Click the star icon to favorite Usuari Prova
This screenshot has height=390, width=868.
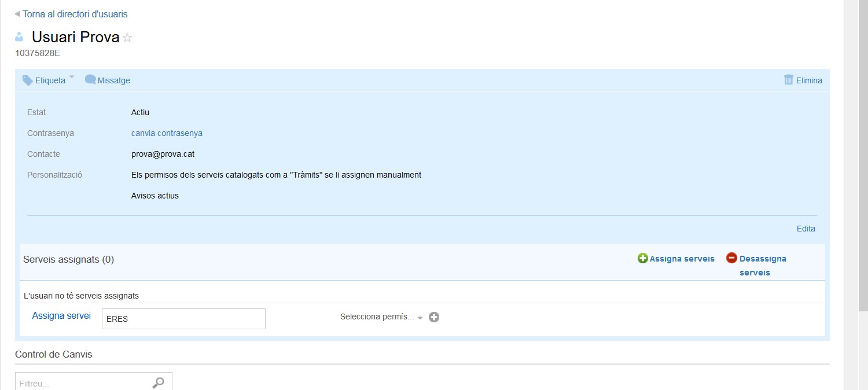pos(127,38)
